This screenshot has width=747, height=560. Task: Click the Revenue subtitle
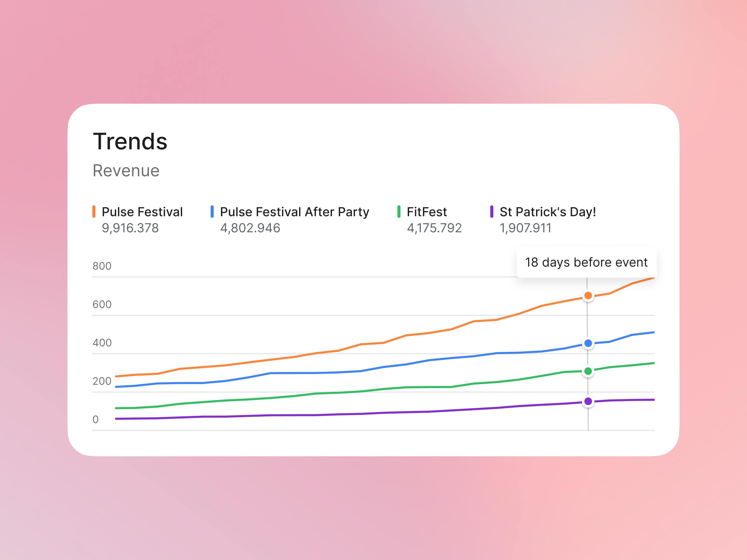(x=126, y=171)
